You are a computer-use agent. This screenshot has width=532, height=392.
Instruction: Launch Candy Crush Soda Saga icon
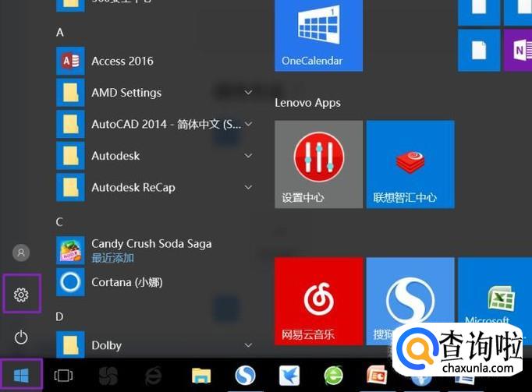coord(70,250)
